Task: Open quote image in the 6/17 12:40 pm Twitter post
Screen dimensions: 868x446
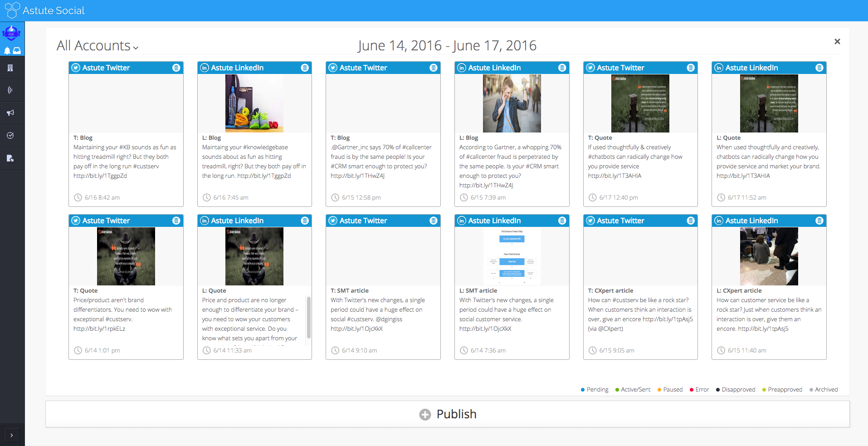Action: coord(640,103)
